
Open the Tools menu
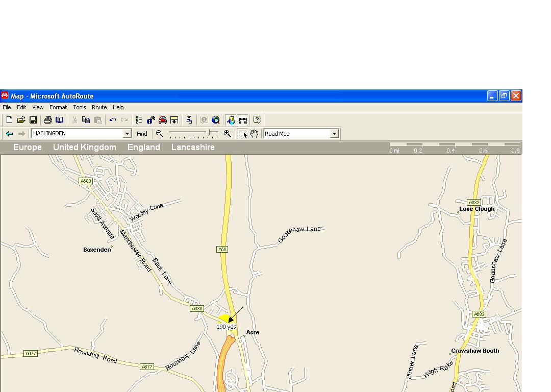80,107
